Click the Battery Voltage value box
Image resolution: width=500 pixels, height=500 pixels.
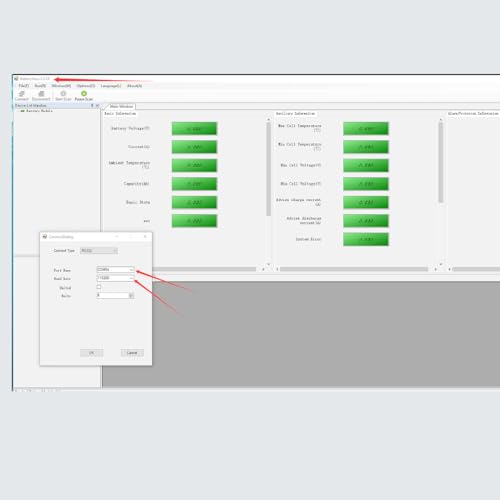[x=194, y=129]
